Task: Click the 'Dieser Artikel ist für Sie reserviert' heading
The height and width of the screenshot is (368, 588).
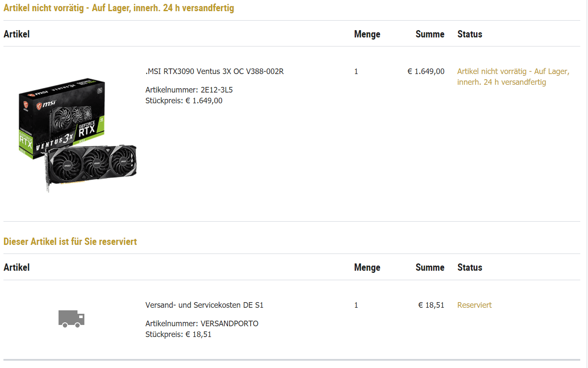Action: click(70, 241)
